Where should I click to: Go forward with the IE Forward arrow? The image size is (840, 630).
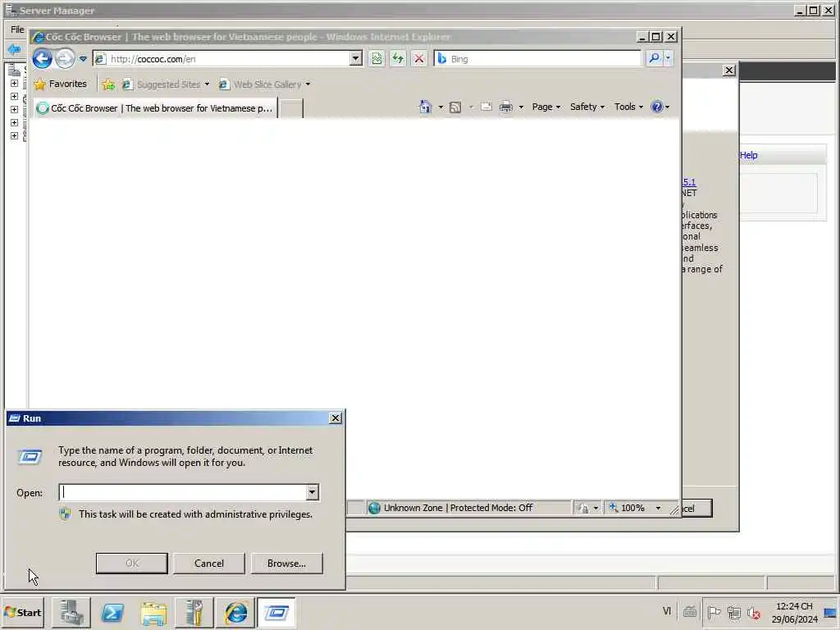pyautogui.click(x=66, y=58)
